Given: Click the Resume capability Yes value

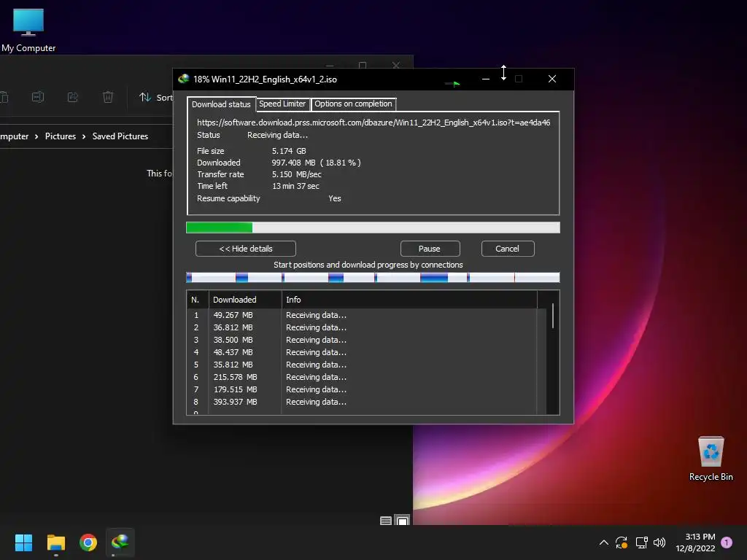Looking at the screenshot, I should [x=334, y=198].
